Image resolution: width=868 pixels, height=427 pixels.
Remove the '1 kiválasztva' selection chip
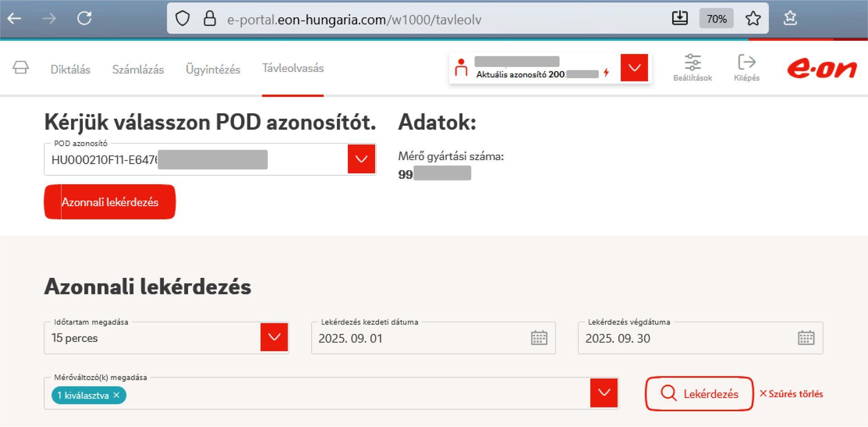click(117, 395)
